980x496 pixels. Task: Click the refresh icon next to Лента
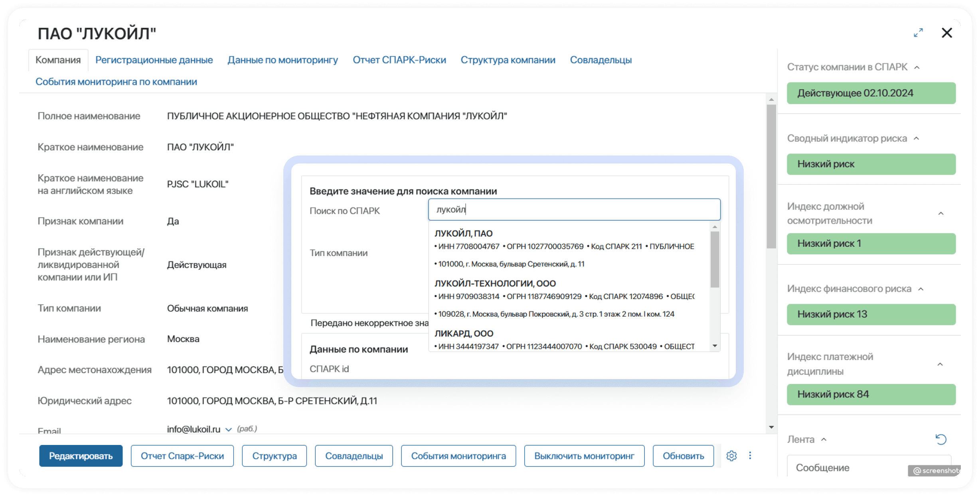[x=941, y=439]
